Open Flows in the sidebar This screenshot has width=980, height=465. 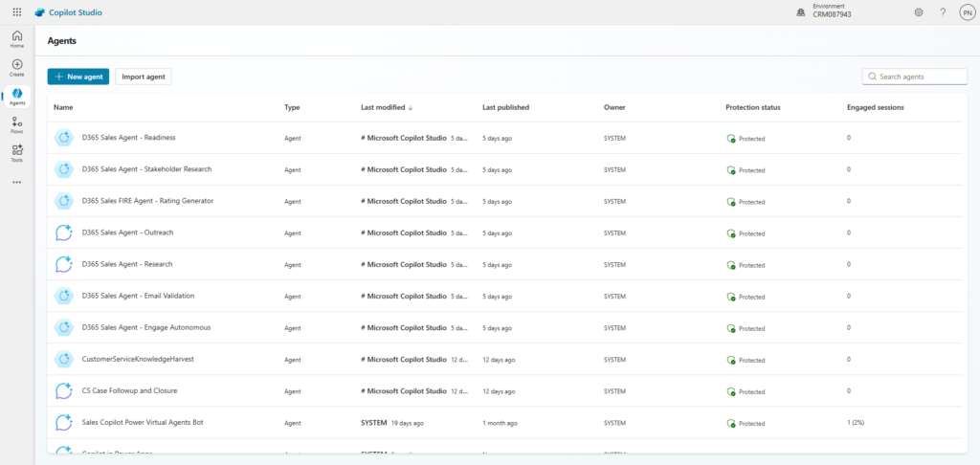coord(17,125)
